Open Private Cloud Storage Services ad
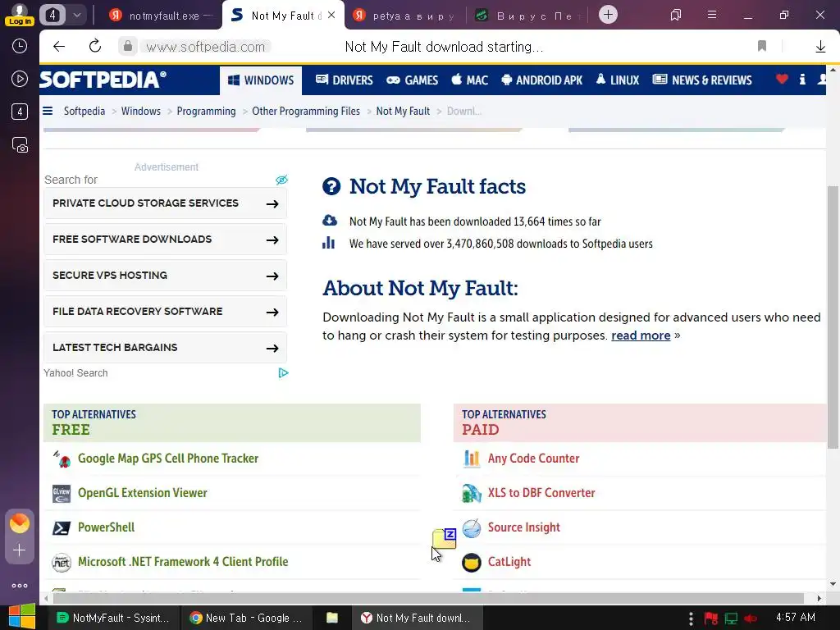This screenshot has height=630, width=840. coord(165,203)
